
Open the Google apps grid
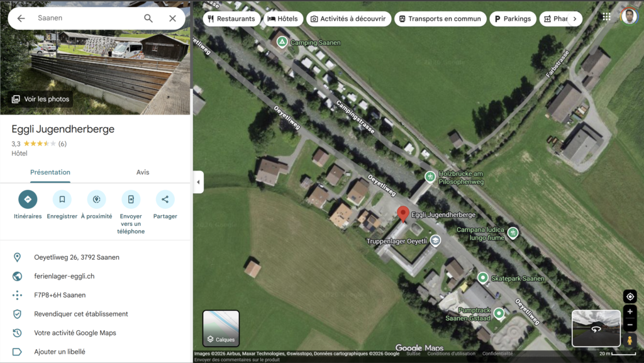606,17
